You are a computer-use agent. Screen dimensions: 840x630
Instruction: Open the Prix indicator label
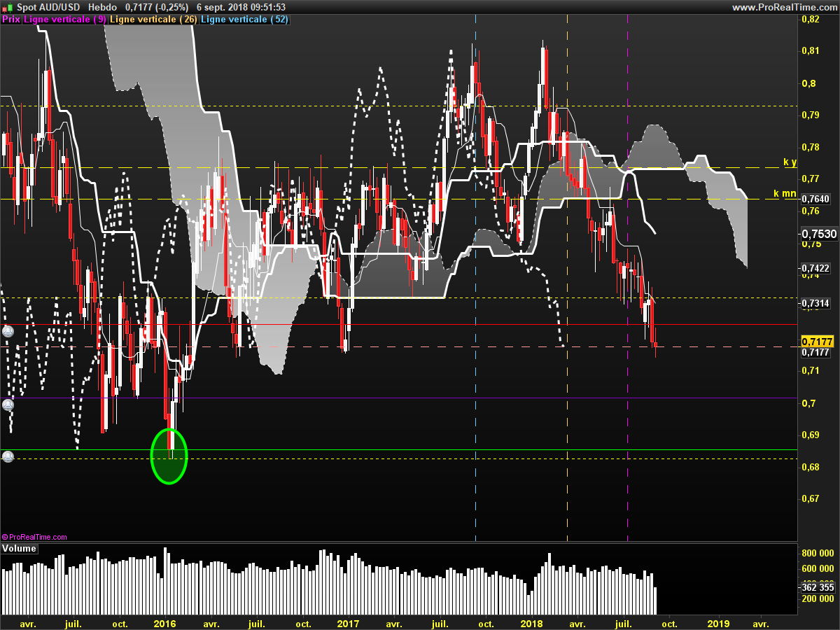[11, 20]
